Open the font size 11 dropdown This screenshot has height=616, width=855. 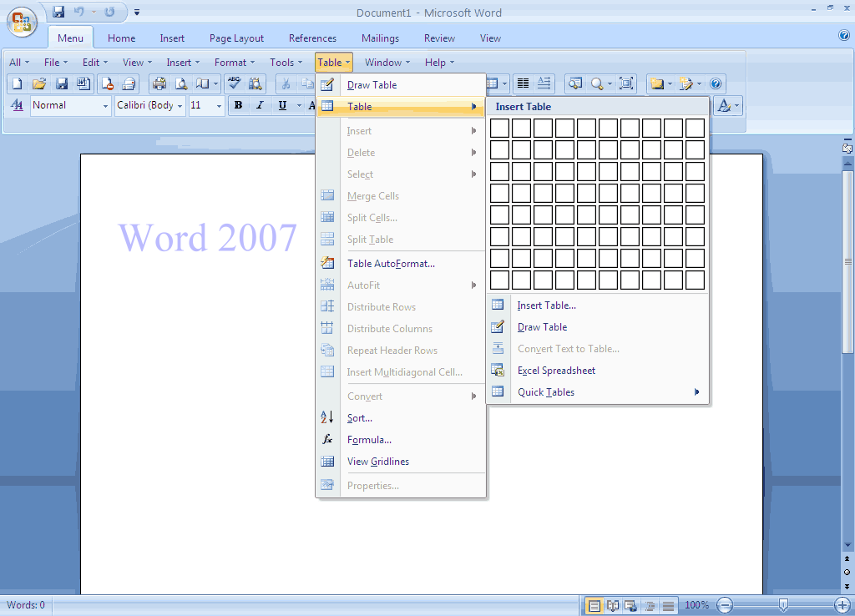[x=220, y=106]
